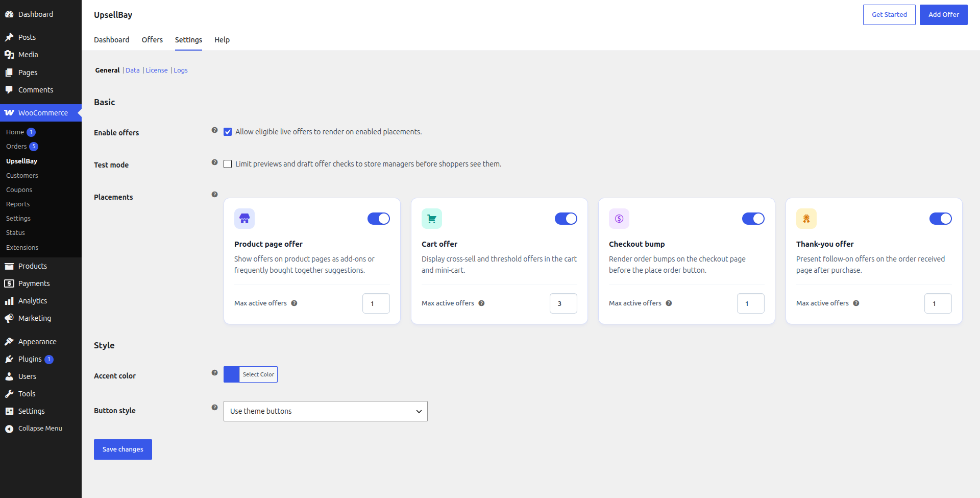The width and height of the screenshot is (980, 498).
Task: Click the Checkout bump dollar icon
Action: [x=619, y=219]
